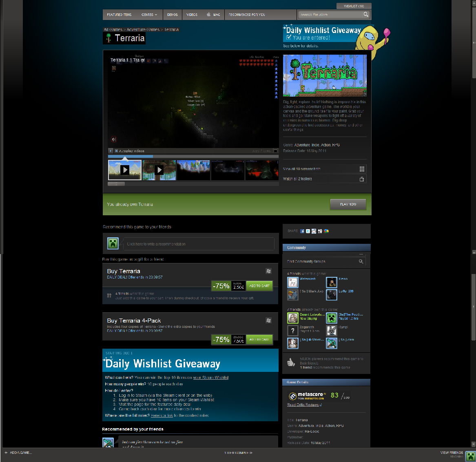Viewport: 476px width, 462px height.
Task: Select the first trailer thumbnail
Action: point(125,170)
